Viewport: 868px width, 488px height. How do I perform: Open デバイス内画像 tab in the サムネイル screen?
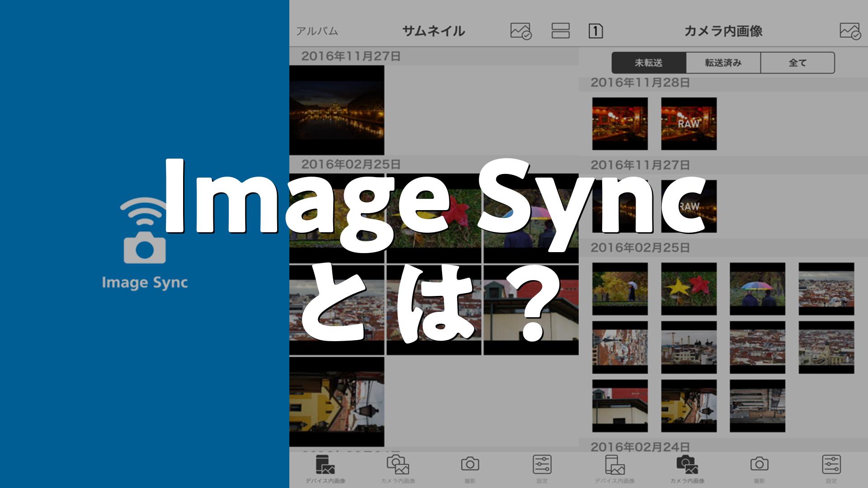click(325, 469)
